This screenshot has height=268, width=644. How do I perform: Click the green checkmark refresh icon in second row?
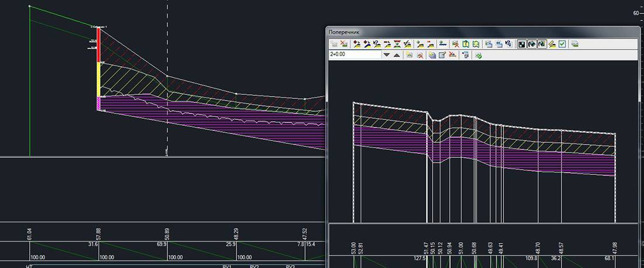[x=478, y=55]
